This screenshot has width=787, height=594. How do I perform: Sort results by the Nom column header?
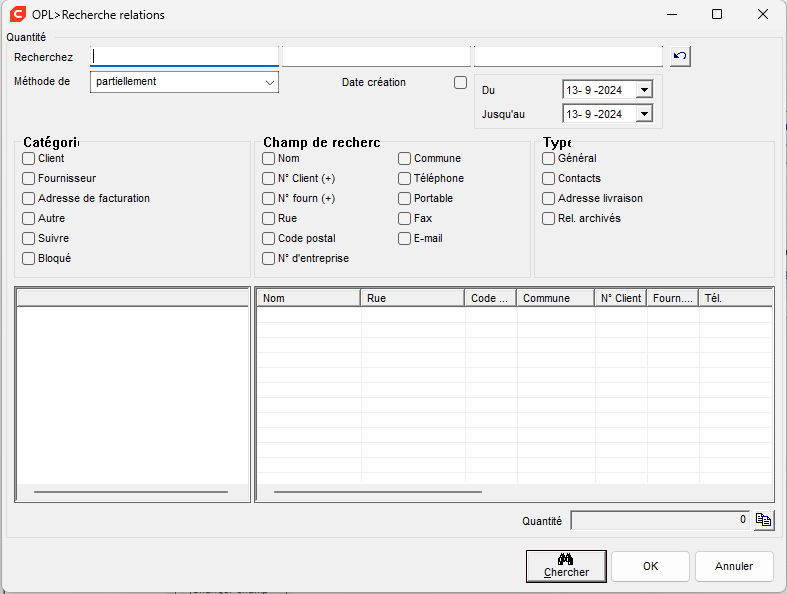(x=308, y=298)
